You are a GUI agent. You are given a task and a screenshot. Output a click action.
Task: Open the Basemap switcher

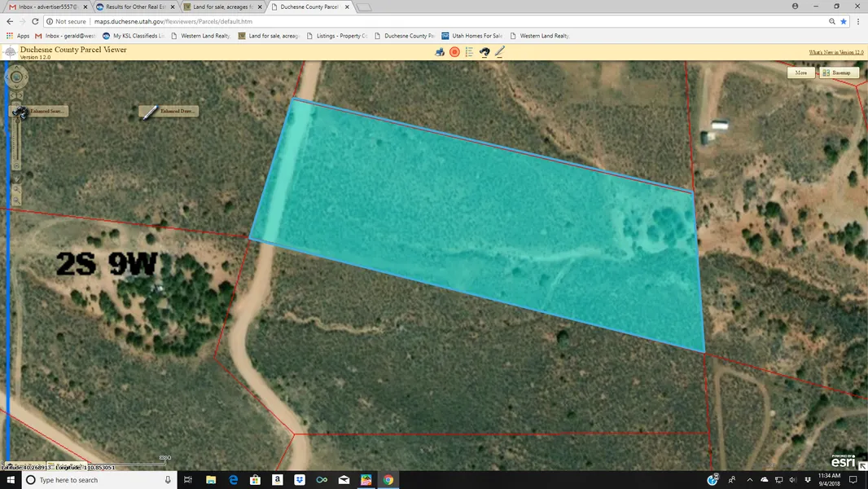(x=840, y=73)
